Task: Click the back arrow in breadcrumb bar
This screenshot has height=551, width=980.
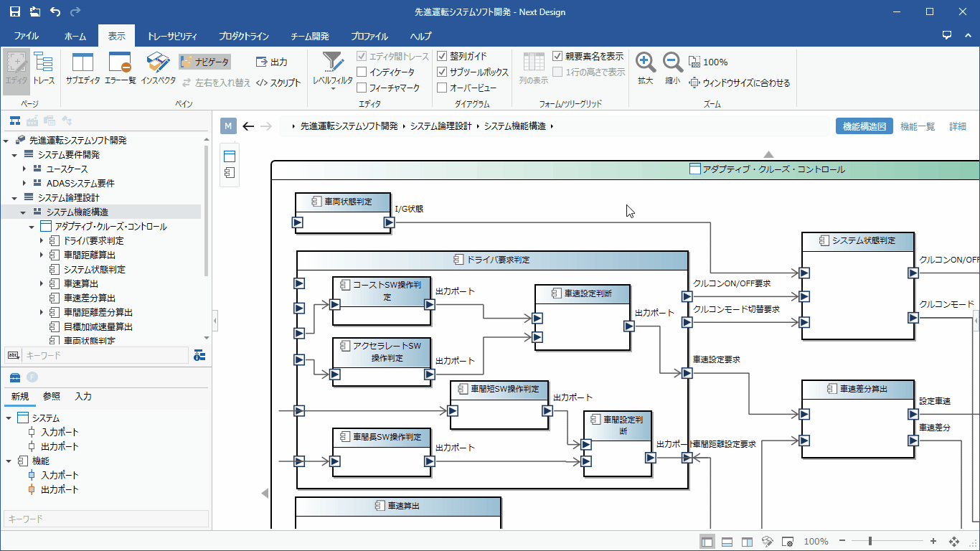Action: [248, 126]
